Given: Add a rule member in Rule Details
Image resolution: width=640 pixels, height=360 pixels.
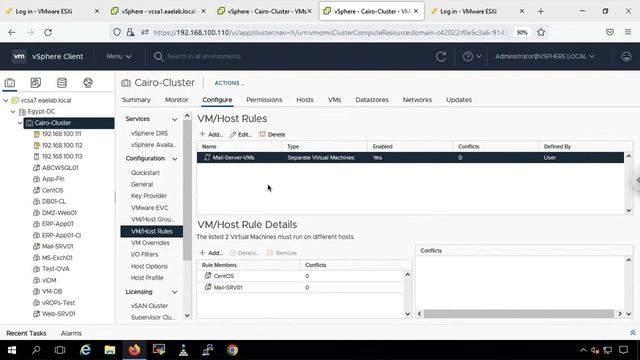Looking at the screenshot, I should 211,253.
